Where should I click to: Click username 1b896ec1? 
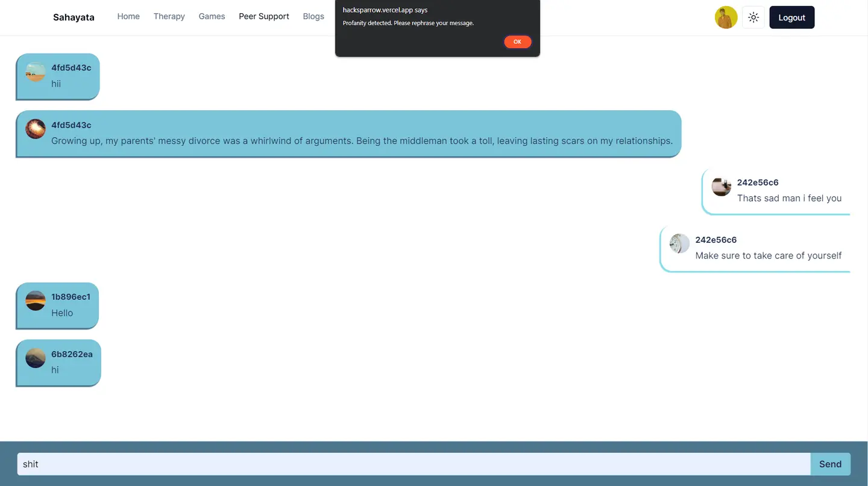[x=71, y=297]
